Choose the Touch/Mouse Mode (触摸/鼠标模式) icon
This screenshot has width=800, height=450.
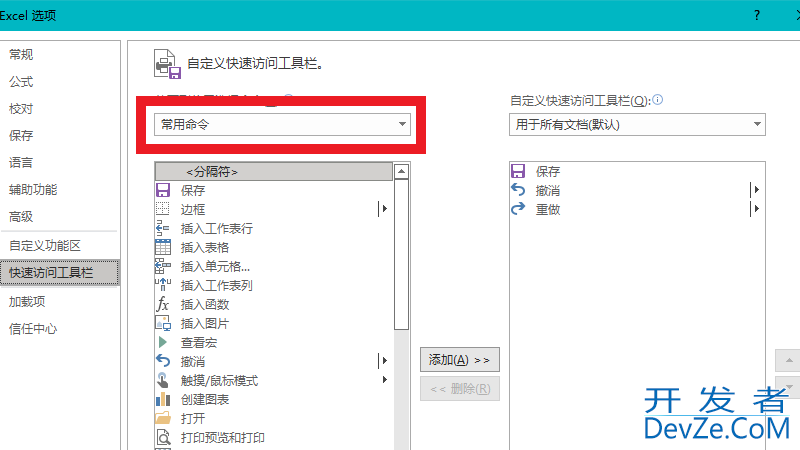pos(163,380)
